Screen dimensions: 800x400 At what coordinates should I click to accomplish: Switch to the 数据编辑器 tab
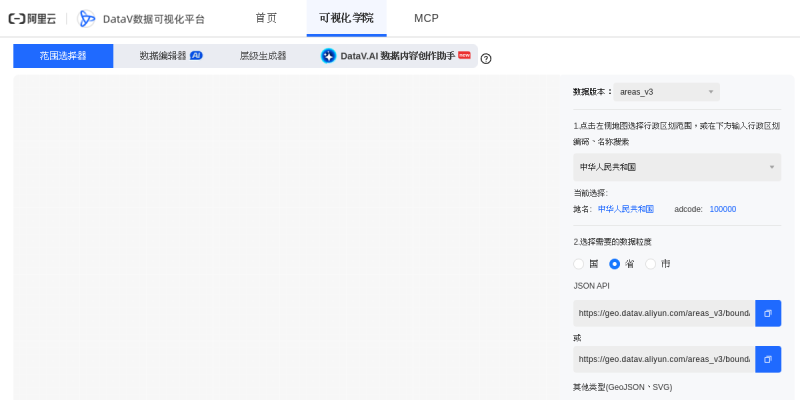163,56
